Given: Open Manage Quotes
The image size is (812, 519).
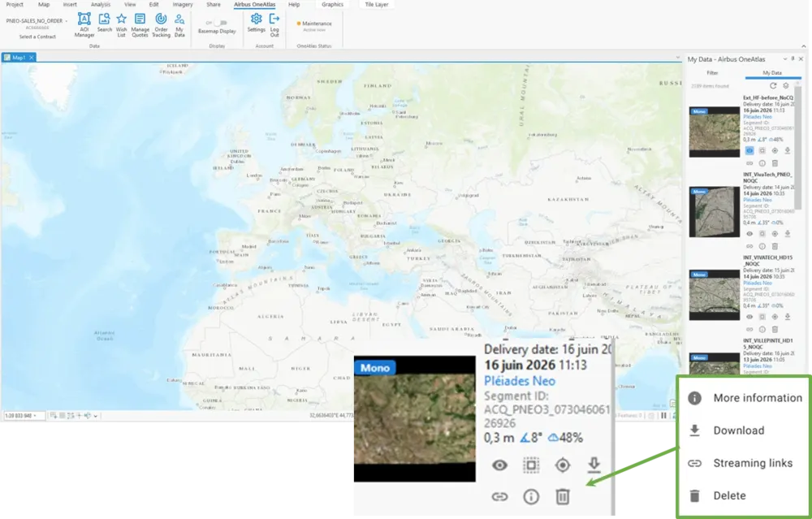Looking at the screenshot, I should pos(140,25).
